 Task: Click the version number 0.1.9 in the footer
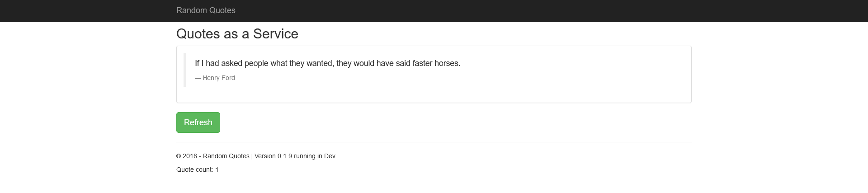(x=285, y=156)
